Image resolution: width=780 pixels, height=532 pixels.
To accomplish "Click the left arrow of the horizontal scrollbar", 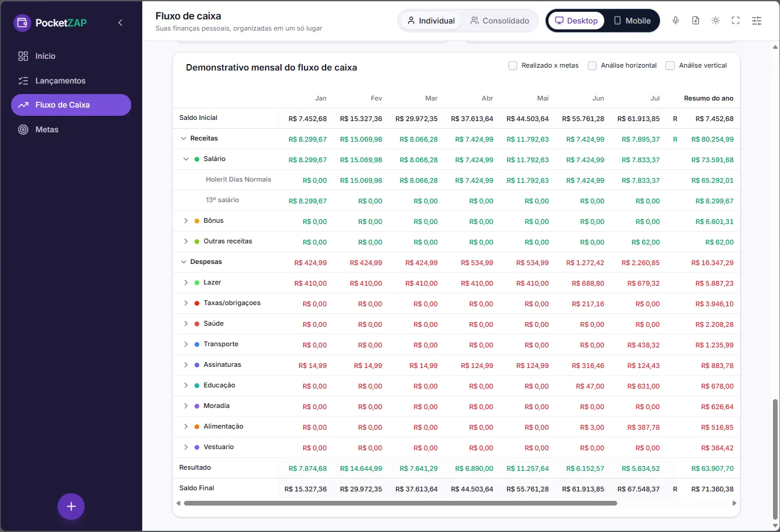I will coord(179,503).
